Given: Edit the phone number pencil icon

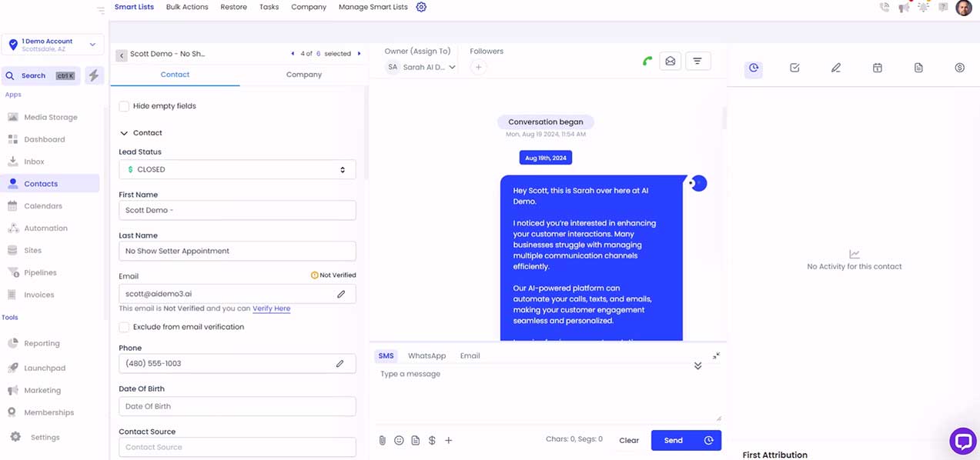Looking at the screenshot, I should coord(340,363).
